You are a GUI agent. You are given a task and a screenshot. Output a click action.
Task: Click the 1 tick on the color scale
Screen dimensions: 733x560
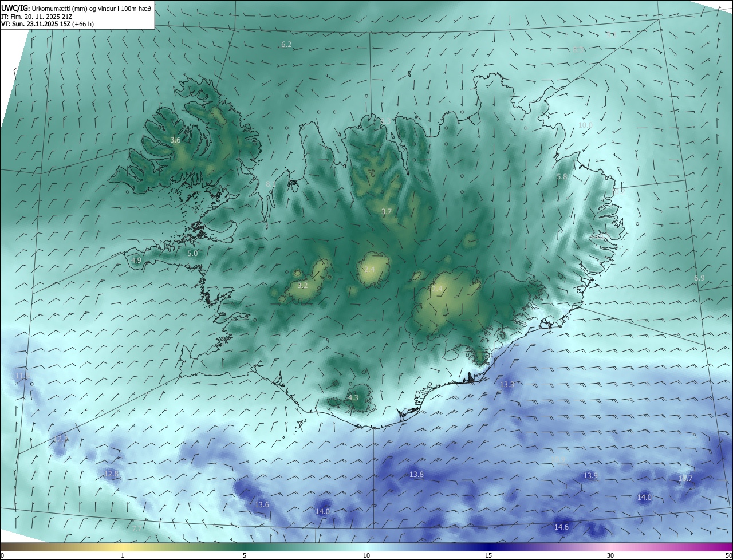point(123,555)
